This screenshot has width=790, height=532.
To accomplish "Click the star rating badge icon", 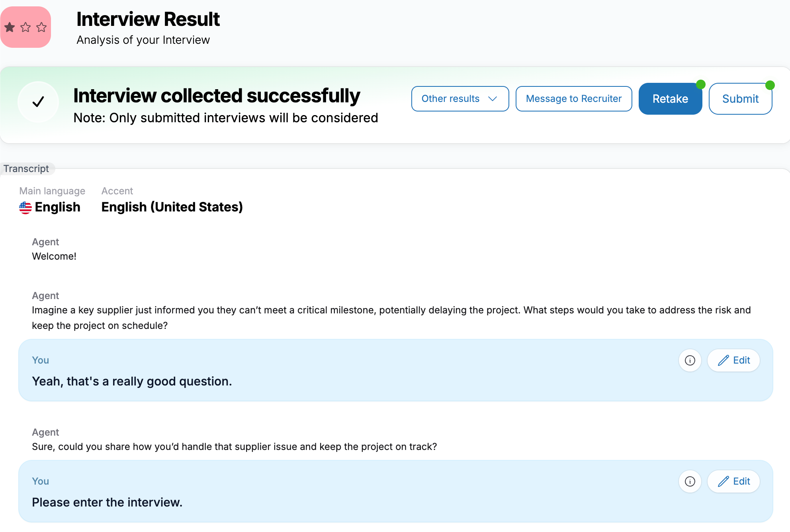I will (x=25, y=27).
